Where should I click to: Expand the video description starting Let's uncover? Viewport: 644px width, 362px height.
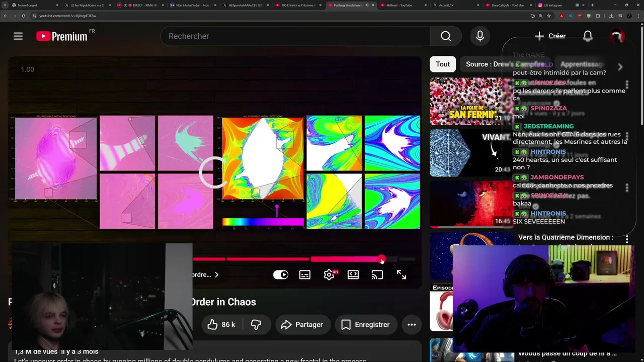[190, 361]
